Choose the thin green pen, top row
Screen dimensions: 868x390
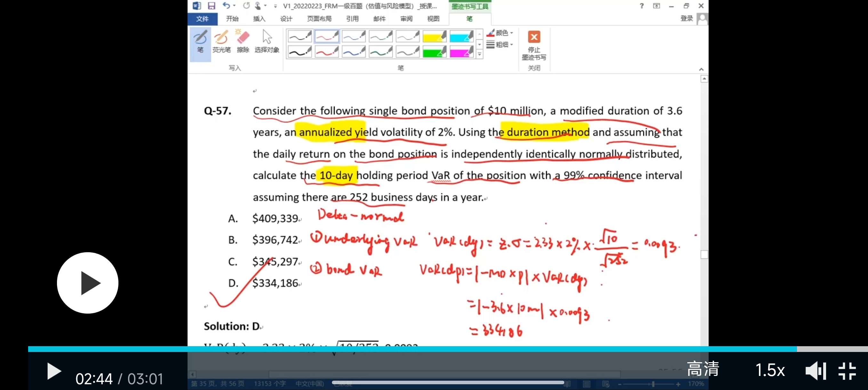point(381,36)
